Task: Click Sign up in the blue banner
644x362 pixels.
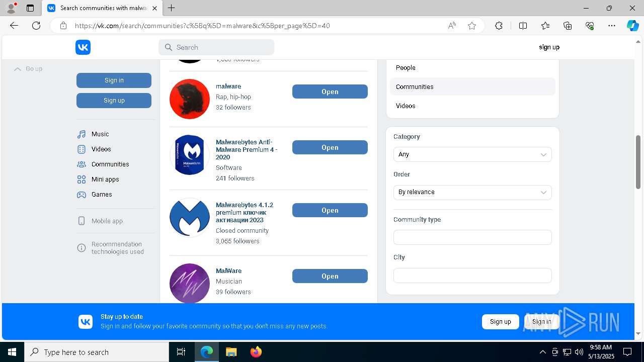Action: (x=501, y=322)
